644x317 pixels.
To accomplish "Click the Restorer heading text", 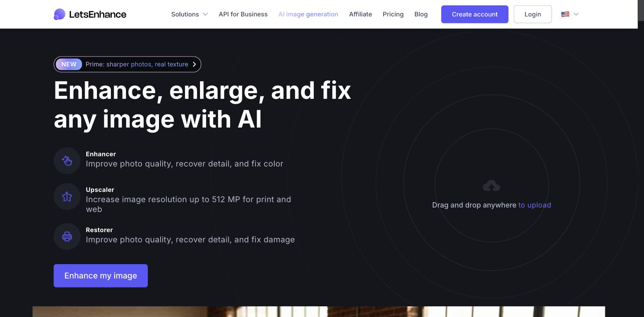I will (99, 230).
